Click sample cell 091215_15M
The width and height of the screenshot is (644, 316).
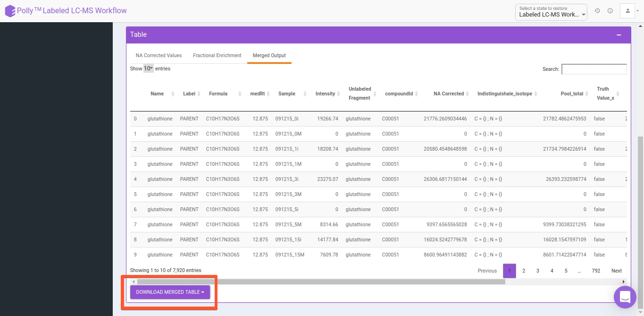290,255
